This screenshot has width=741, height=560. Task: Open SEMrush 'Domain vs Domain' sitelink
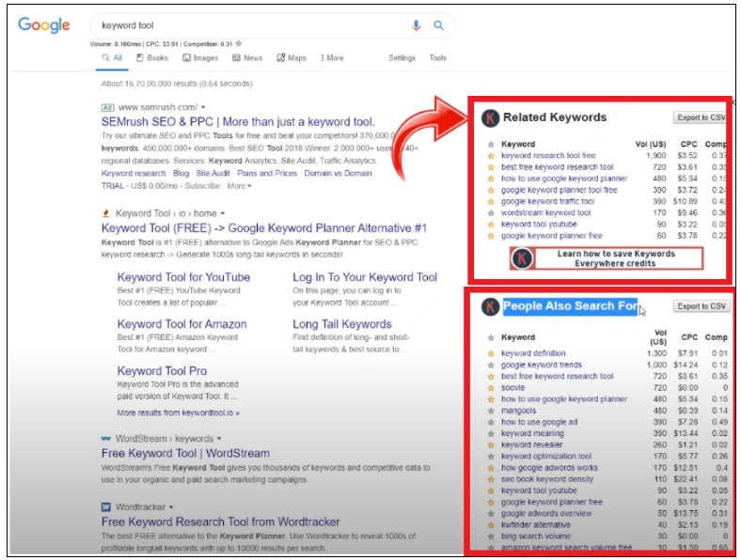(338, 173)
